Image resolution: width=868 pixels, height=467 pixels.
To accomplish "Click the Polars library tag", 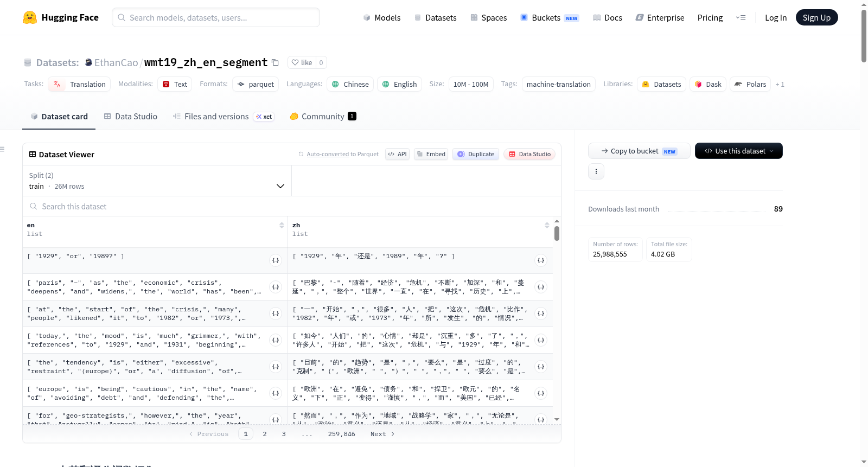I will click(x=750, y=84).
